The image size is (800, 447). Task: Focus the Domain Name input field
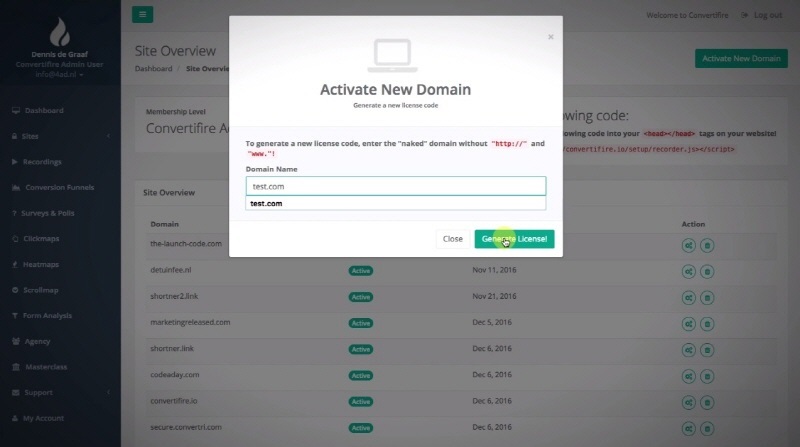coord(395,186)
